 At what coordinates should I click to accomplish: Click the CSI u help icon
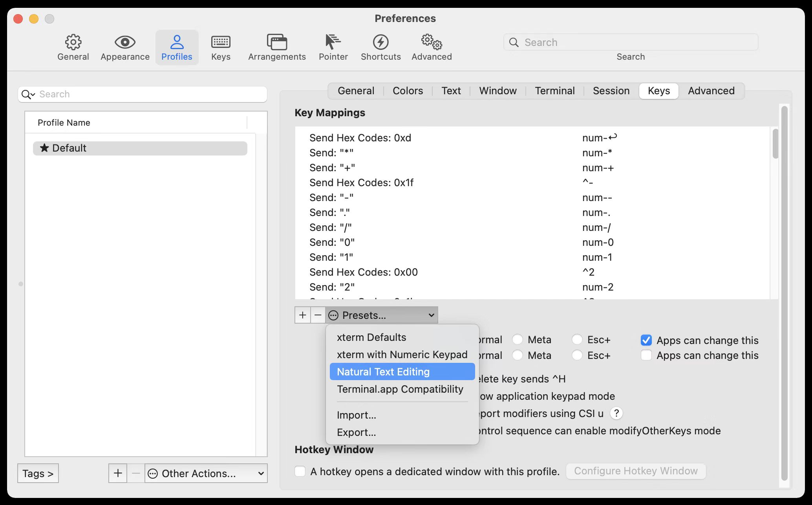click(x=616, y=413)
